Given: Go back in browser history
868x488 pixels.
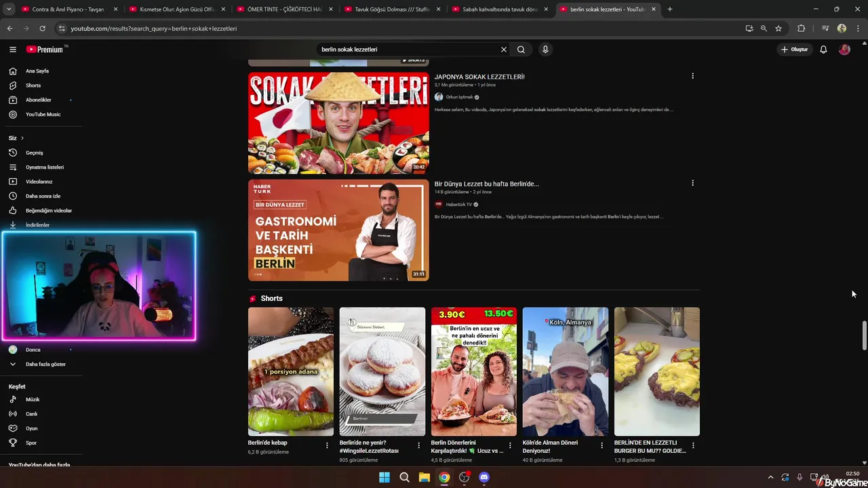Looking at the screenshot, I should 9,28.
